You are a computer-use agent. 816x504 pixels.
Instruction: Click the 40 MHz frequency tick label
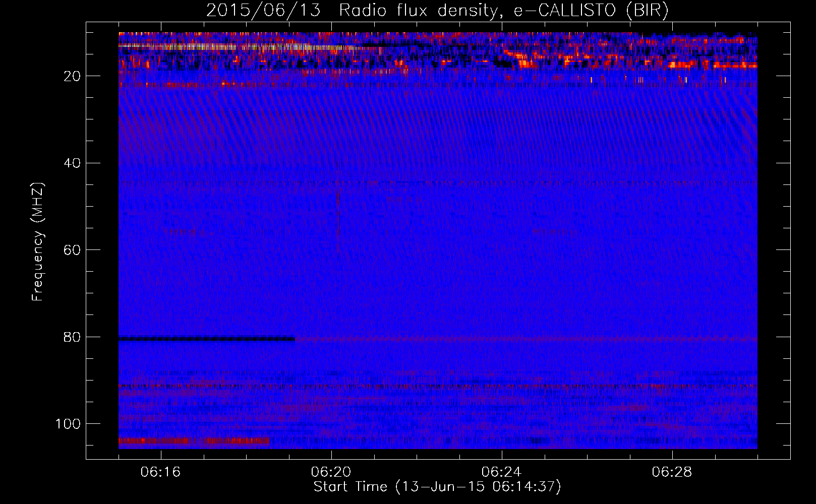click(x=73, y=163)
